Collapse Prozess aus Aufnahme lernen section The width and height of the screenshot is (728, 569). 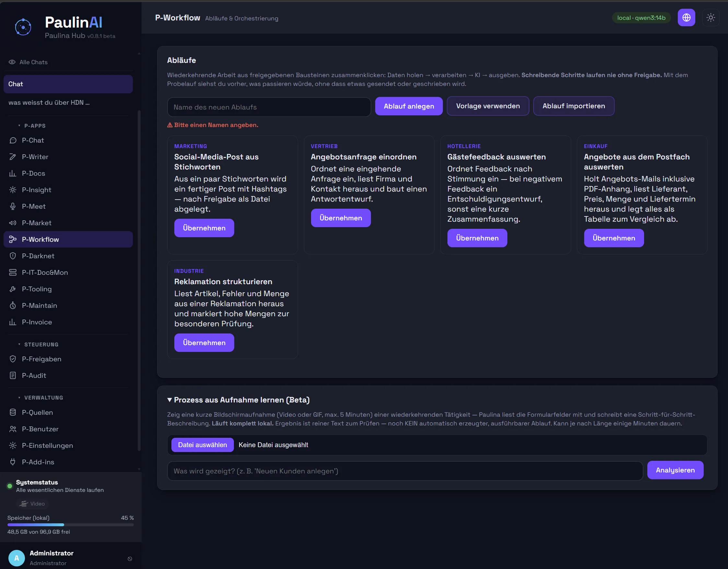pos(170,400)
